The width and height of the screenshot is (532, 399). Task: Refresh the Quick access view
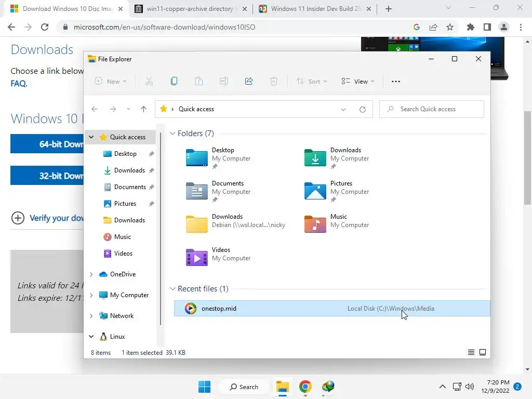pos(362,109)
